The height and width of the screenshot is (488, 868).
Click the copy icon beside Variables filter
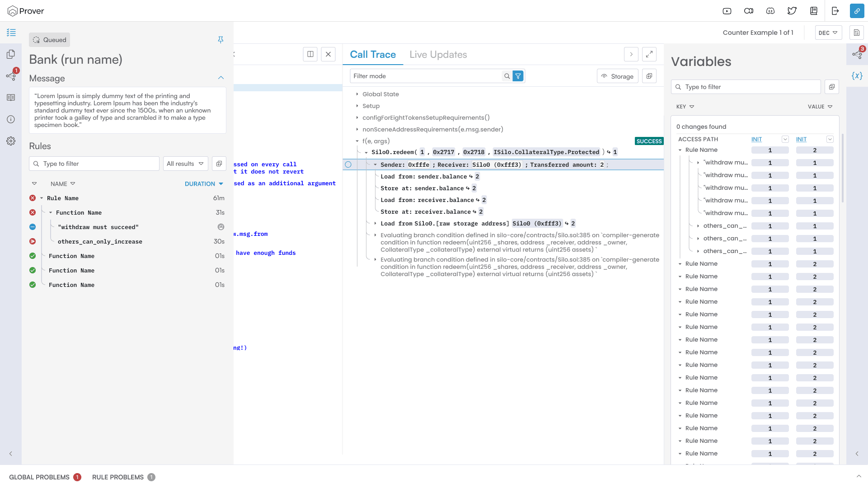(x=832, y=87)
